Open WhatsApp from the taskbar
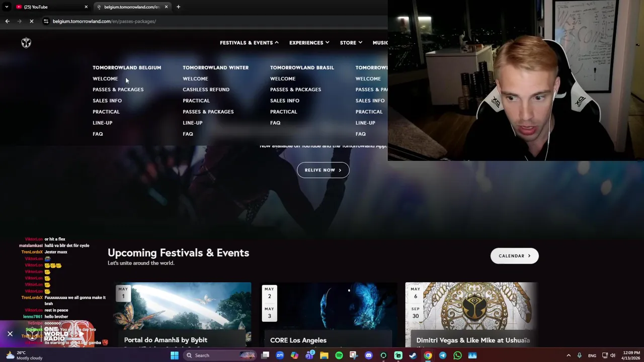644x362 pixels. 457,355
